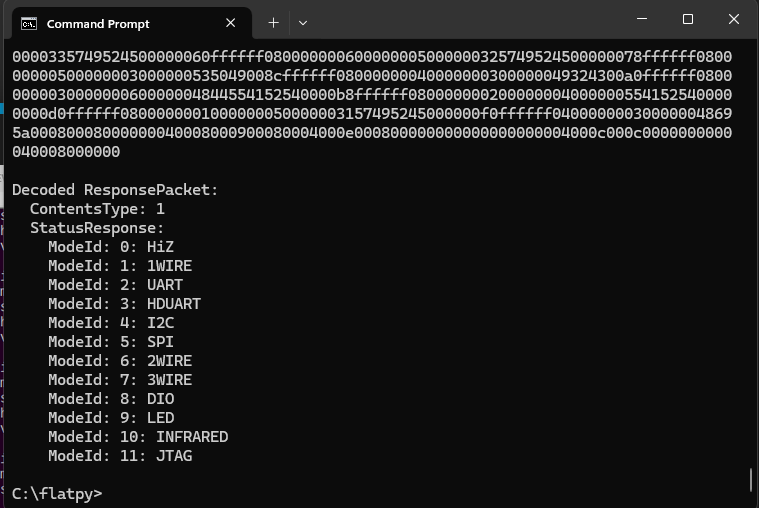Viewport: 759px width, 508px height.
Task: Click the Command Prompt tab icon
Action: [x=29, y=23]
